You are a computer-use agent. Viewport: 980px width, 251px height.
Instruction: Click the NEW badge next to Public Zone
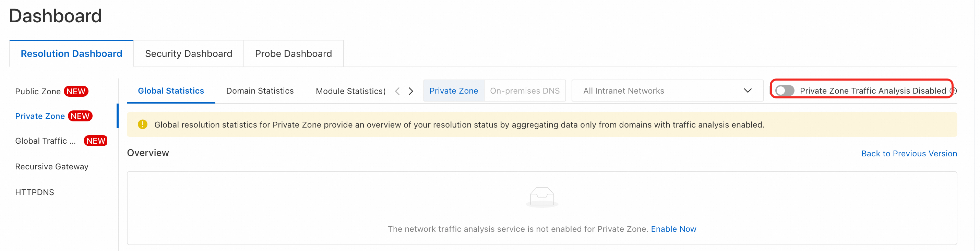76,91
